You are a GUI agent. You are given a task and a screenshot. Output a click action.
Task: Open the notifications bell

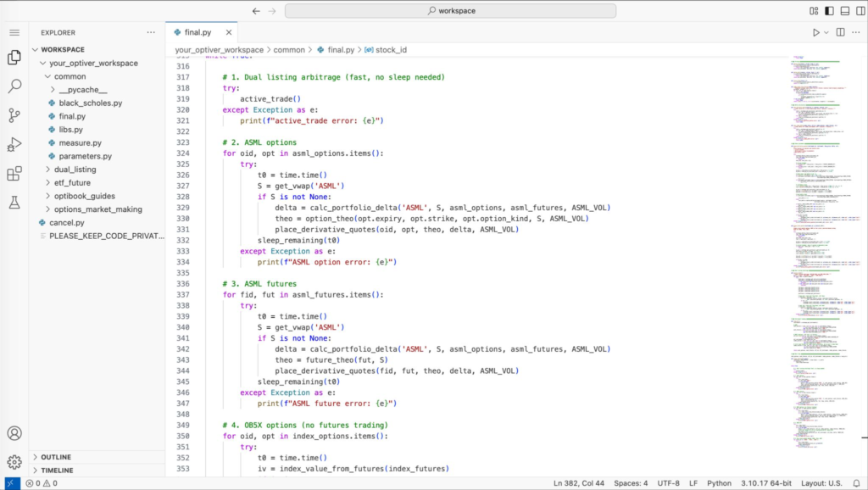(856, 483)
